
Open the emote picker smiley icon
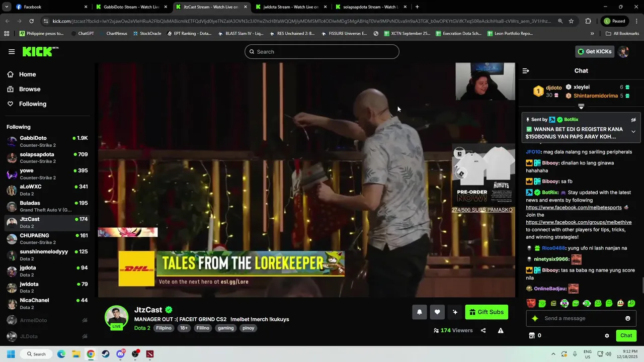(627, 318)
